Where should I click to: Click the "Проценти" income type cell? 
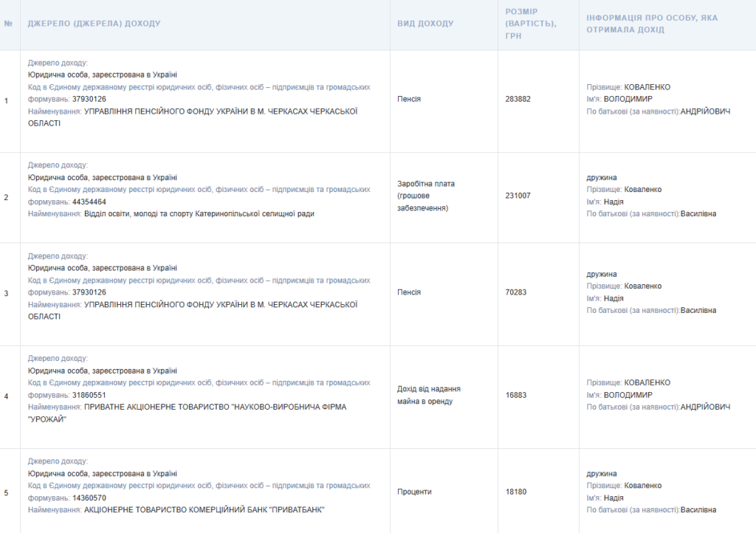[414, 492]
